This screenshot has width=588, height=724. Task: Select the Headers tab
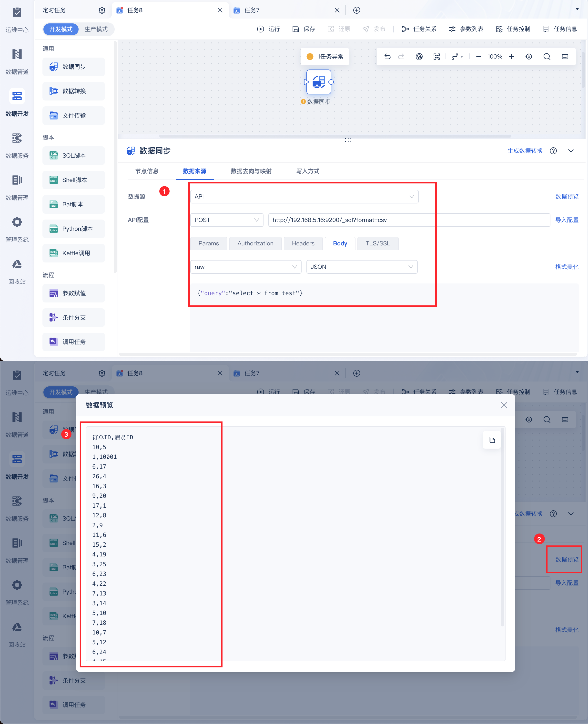303,243
